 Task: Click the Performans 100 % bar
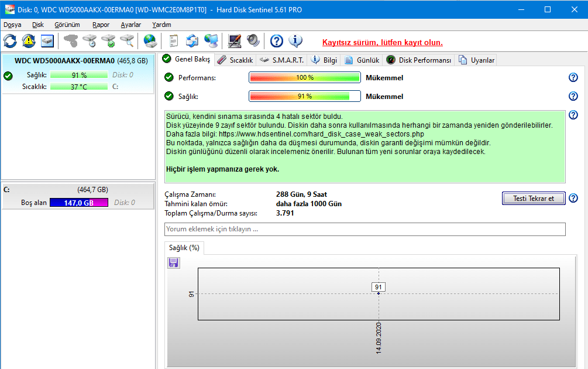[305, 77]
